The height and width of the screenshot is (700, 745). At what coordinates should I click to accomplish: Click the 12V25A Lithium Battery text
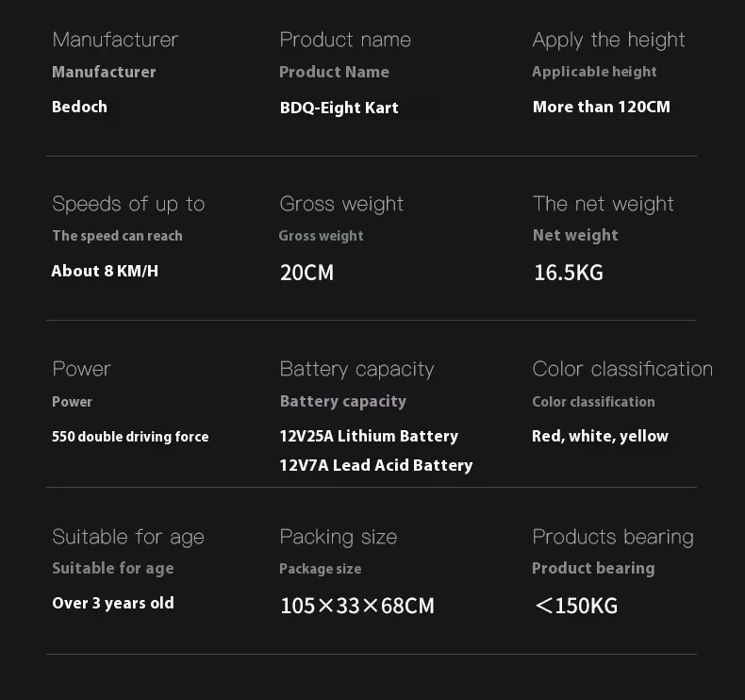coord(369,436)
